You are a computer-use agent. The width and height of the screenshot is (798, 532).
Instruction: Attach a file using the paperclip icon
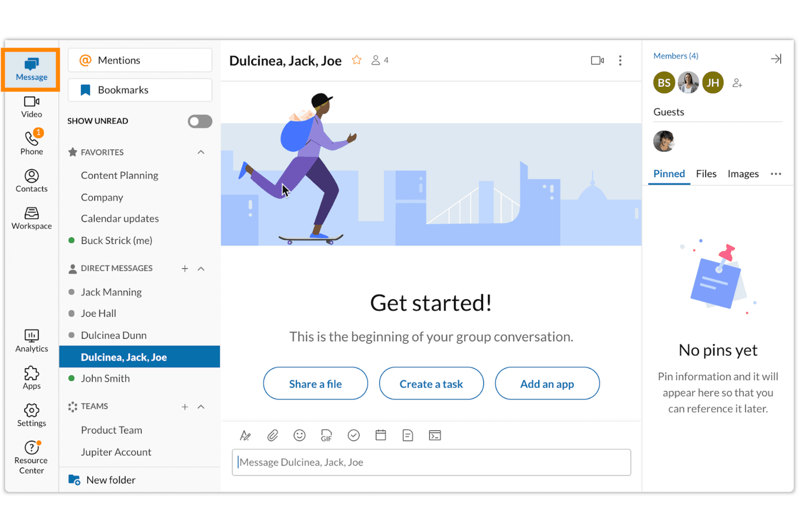[272, 435]
